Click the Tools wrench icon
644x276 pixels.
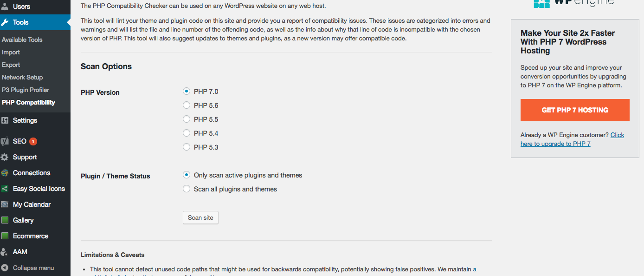(x=5, y=22)
